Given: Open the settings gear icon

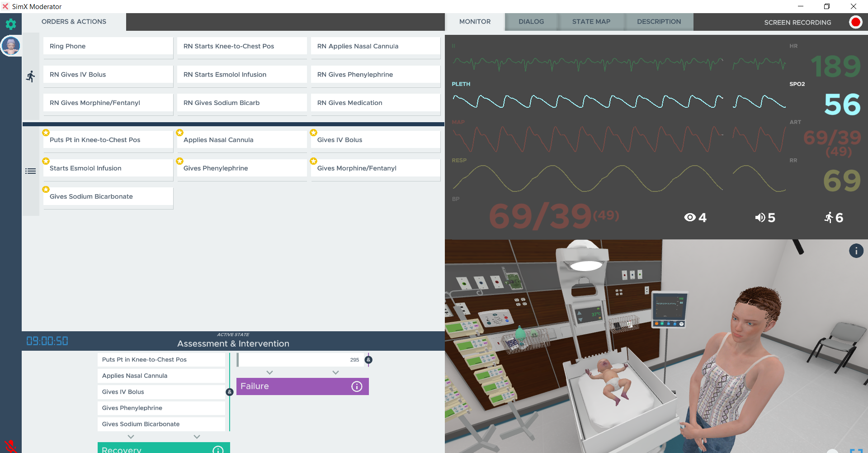Looking at the screenshot, I should point(11,24).
